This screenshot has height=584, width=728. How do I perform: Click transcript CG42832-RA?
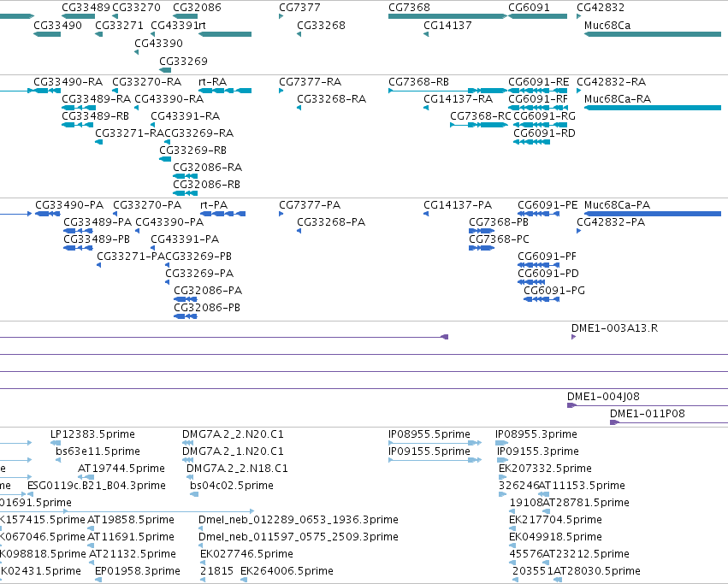click(611, 82)
